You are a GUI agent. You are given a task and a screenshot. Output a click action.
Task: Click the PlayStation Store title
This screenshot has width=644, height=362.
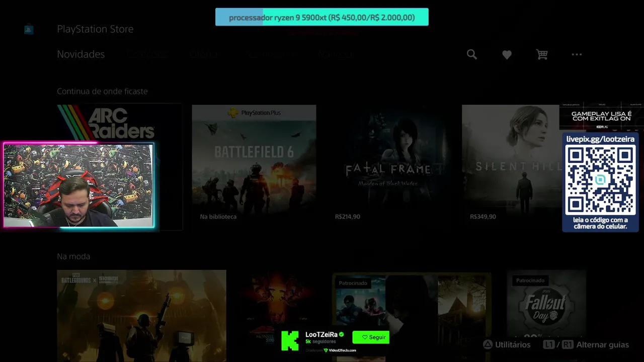point(95,29)
